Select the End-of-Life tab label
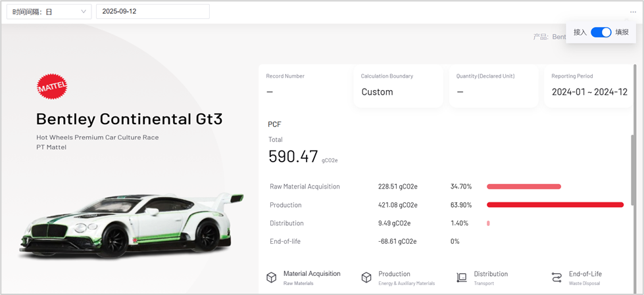The image size is (644, 295). pos(585,274)
